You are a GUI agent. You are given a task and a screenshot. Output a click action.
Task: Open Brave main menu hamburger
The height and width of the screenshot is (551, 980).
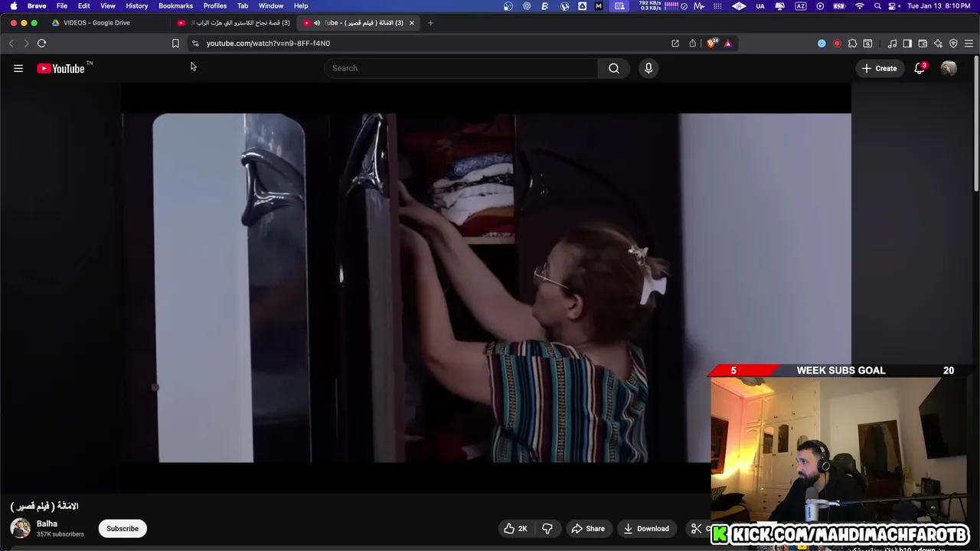[969, 44]
